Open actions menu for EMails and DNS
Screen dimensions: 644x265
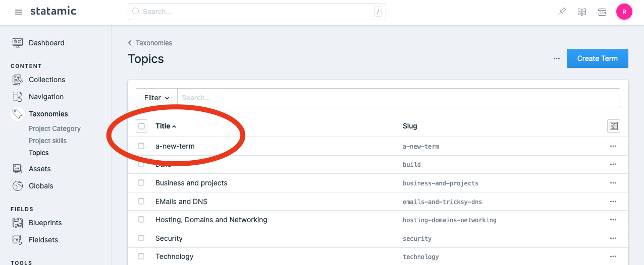tap(613, 202)
